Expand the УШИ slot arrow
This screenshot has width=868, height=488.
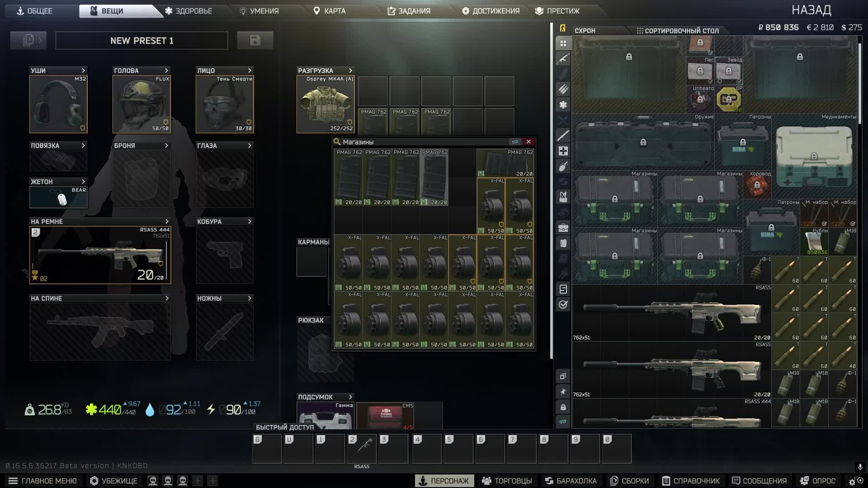pyautogui.click(x=83, y=70)
